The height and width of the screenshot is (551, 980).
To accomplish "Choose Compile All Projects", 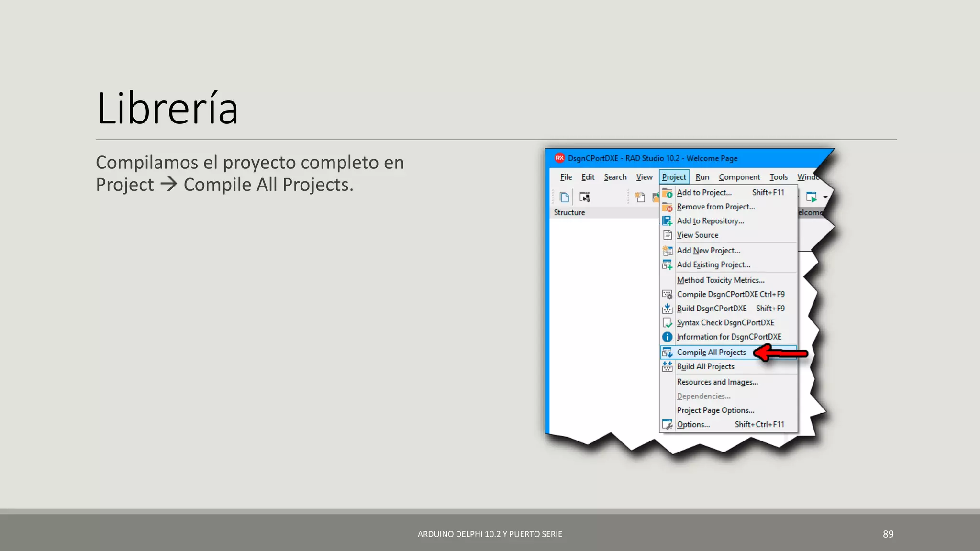I will pos(728,353).
